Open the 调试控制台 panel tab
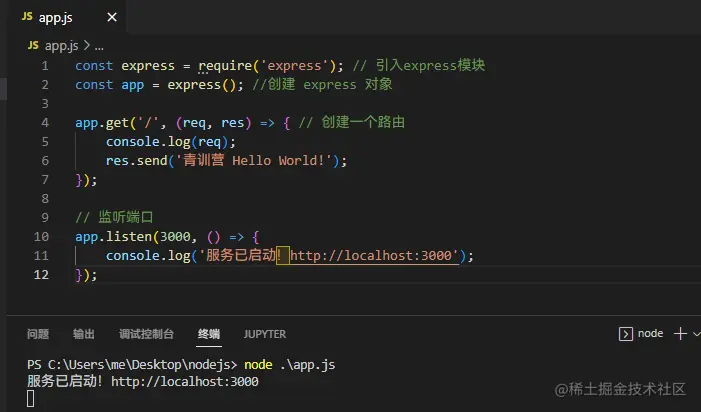This screenshot has width=701, height=412. [x=146, y=334]
